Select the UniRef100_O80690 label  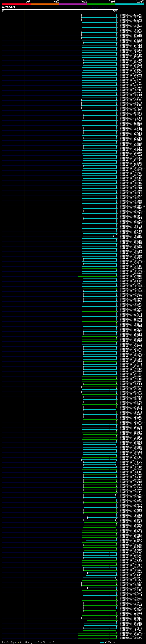click(131, 638)
